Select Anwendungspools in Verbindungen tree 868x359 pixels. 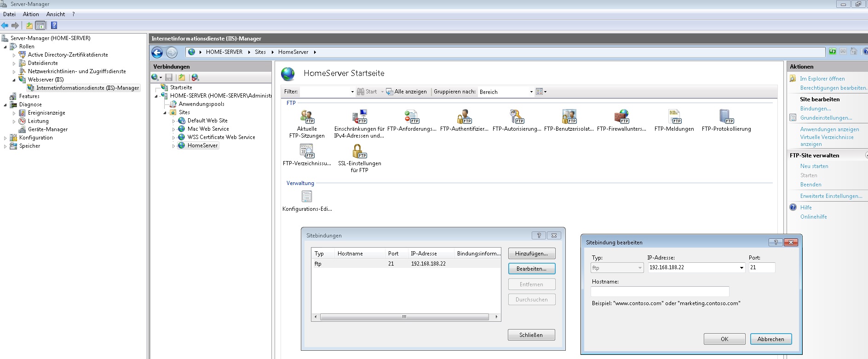pyautogui.click(x=201, y=104)
